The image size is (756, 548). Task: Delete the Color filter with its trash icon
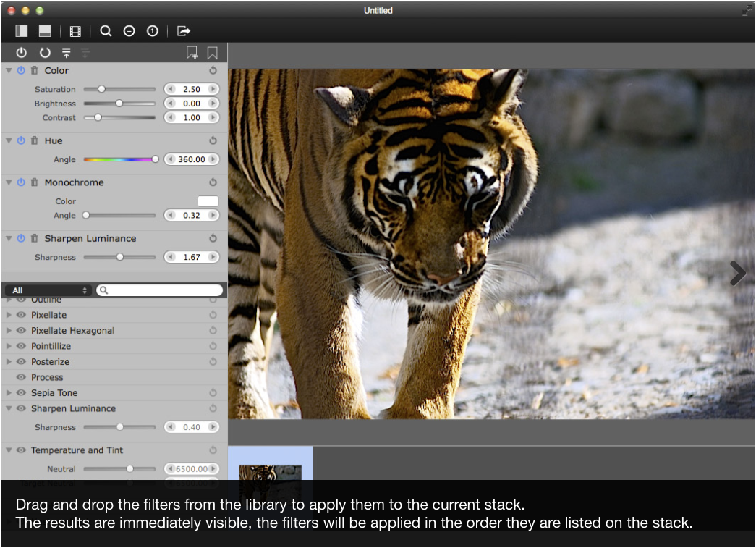tap(34, 70)
